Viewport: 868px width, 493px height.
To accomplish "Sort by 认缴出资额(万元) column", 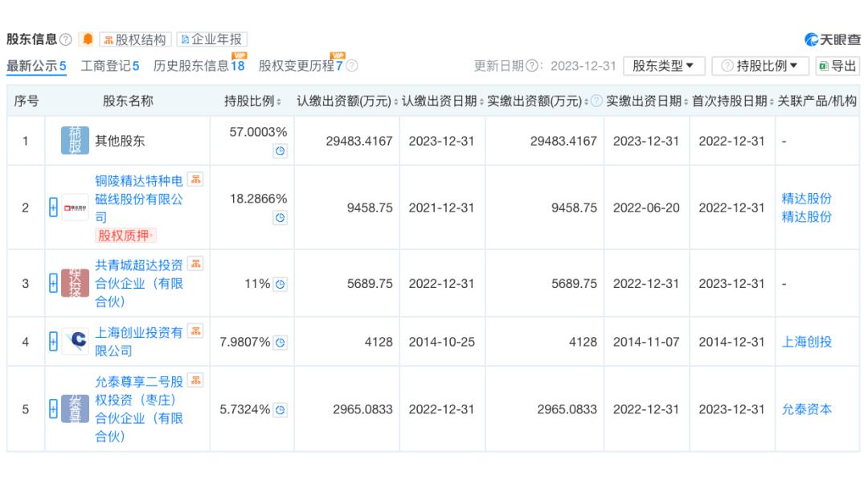I will (346, 101).
